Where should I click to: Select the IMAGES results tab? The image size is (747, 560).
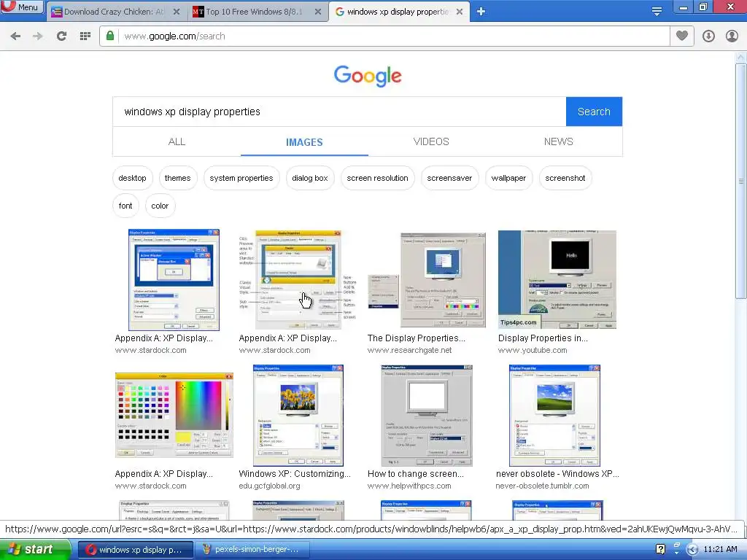pos(304,142)
